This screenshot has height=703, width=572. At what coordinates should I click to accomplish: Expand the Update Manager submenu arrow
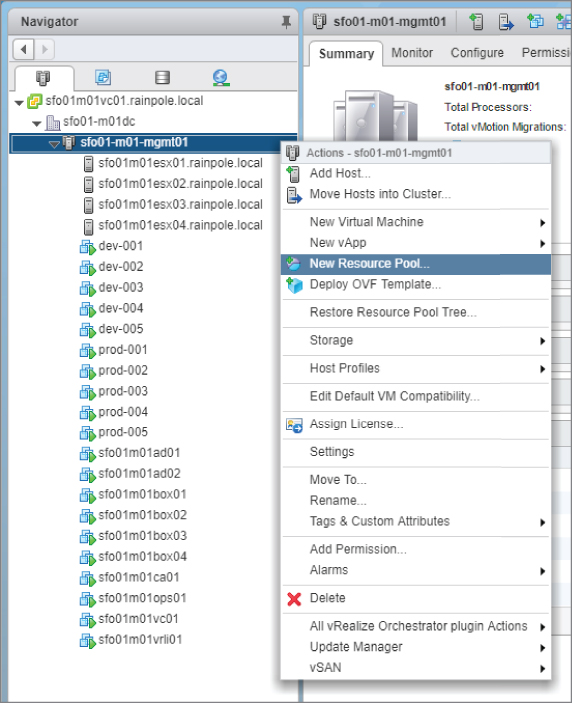[x=542, y=648]
